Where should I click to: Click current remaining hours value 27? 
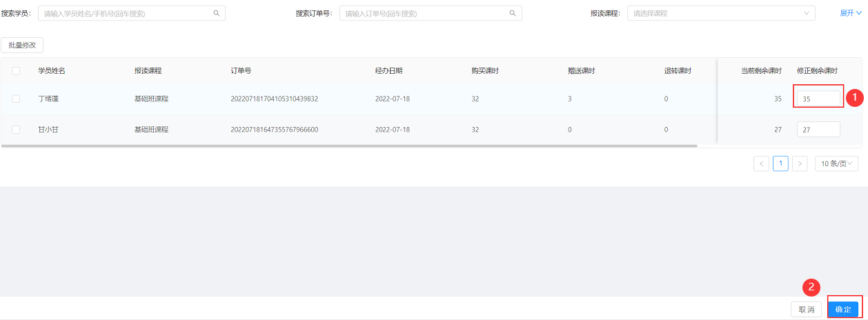(778, 130)
